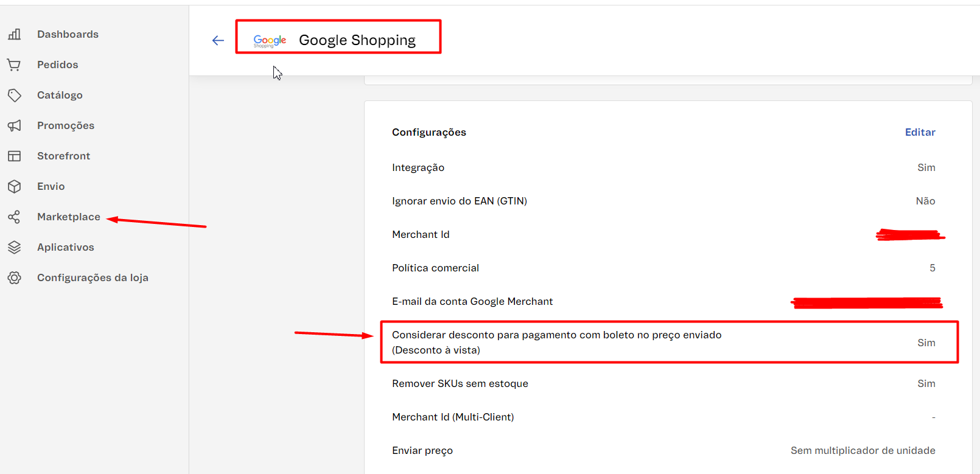Open Storefront in the sidebar
This screenshot has width=980, height=474.
pyautogui.click(x=63, y=156)
